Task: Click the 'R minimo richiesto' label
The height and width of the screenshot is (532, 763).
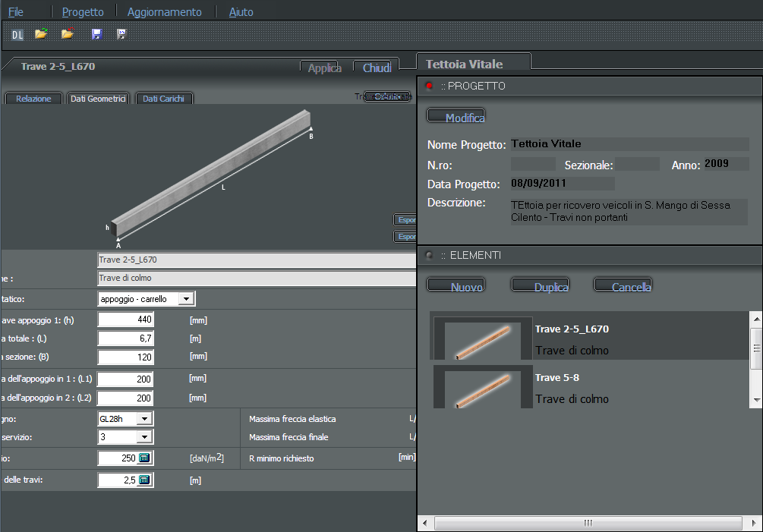Action: [x=281, y=458]
